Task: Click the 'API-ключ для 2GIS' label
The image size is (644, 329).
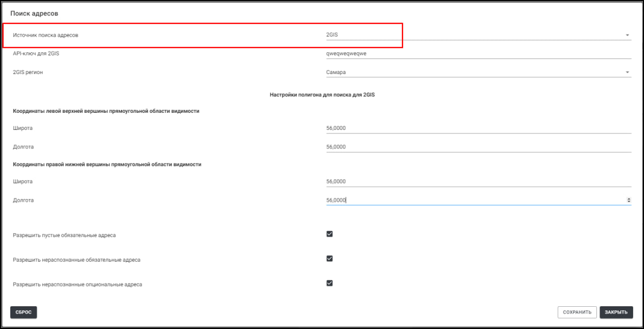Action: [36, 53]
